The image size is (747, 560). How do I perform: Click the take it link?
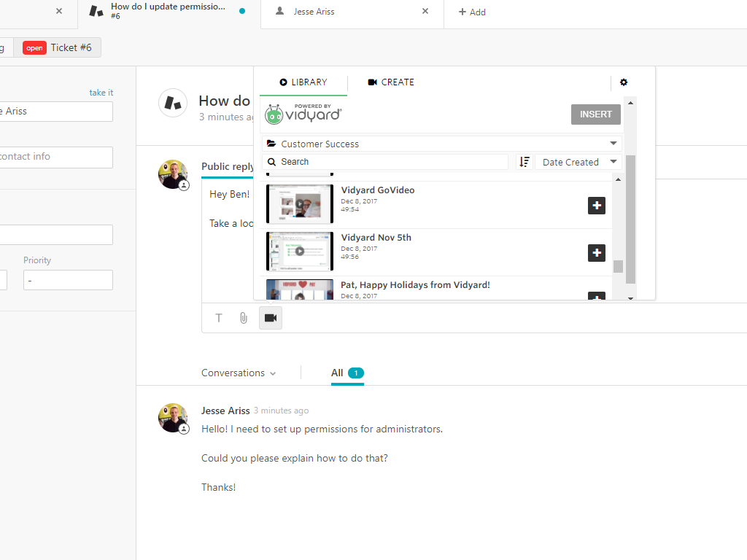[x=101, y=93]
